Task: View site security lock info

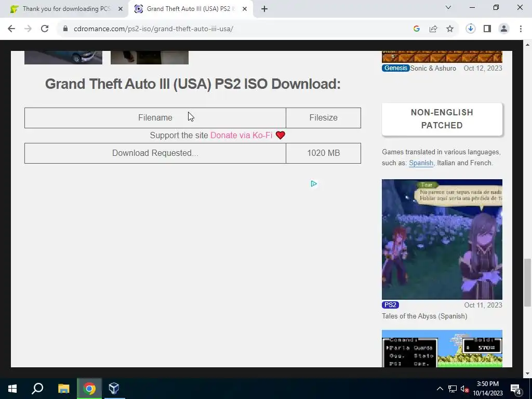Action: coord(65,29)
